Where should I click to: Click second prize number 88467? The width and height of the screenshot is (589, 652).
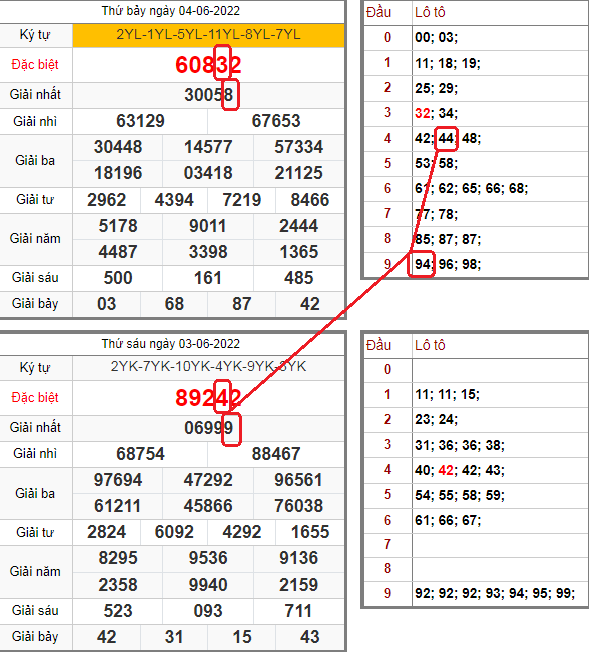point(276,454)
